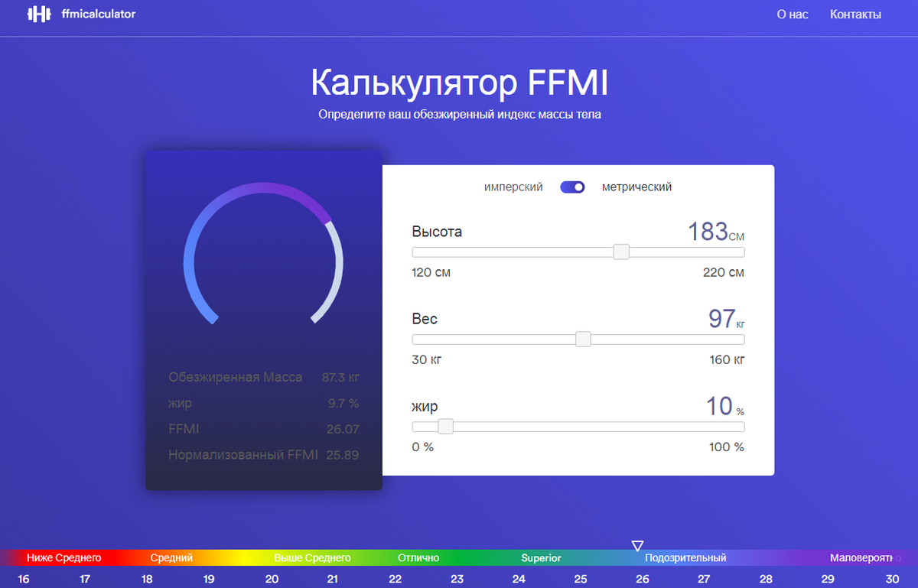This screenshot has width=918, height=588.
Task: Click the number 26 on the FFMI scale
Action: [x=643, y=579]
